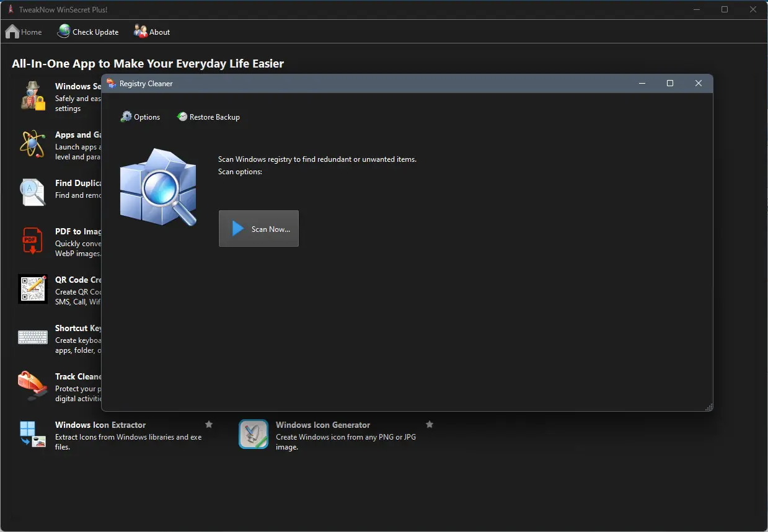The width and height of the screenshot is (768, 532).
Task: Click the Registry Cleaner resize grip
Action: click(708, 406)
